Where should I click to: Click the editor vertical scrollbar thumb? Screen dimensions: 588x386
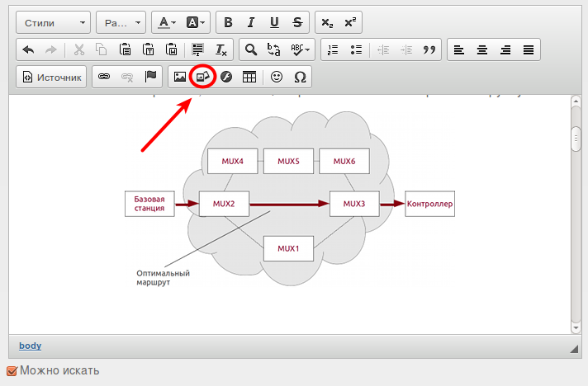(x=576, y=138)
